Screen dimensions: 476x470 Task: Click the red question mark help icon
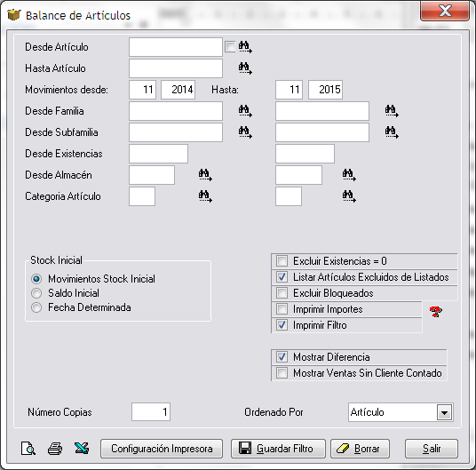(436, 311)
